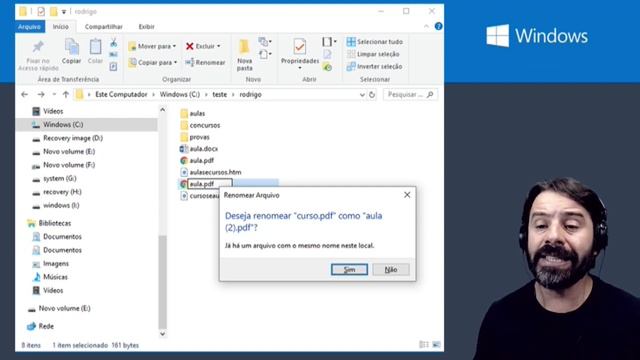This screenshot has height=360, width=640.
Task: Select the aulasecursos.htm file
Action: (x=215, y=172)
